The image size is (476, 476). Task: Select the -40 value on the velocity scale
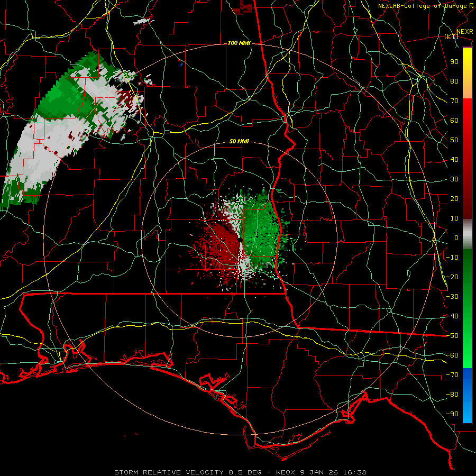click(x=452, y=316)
